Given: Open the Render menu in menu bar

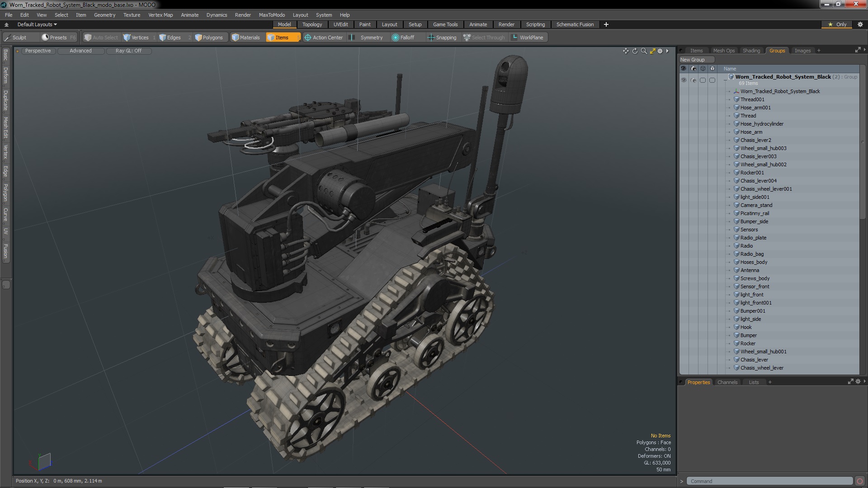Looking at the screenshot, I should pyautogui.click(x=243, y=15).
